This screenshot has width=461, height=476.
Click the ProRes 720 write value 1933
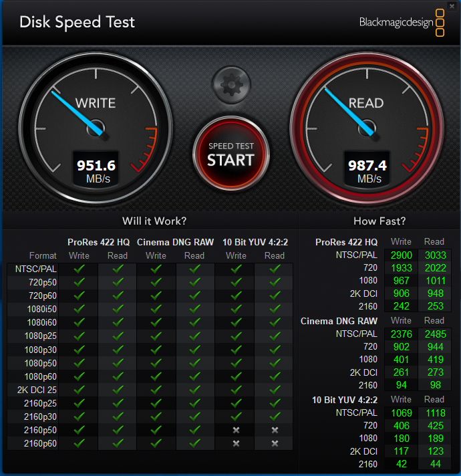tap(402, 267)
